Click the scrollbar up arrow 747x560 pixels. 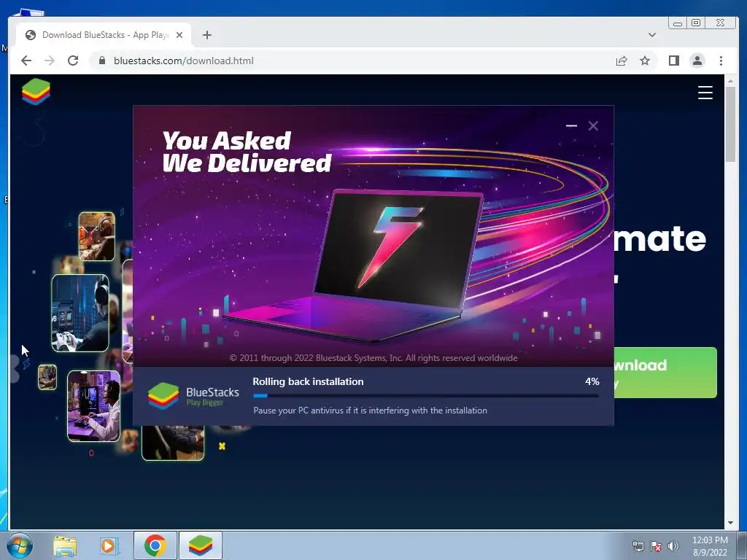click(730, 81)
